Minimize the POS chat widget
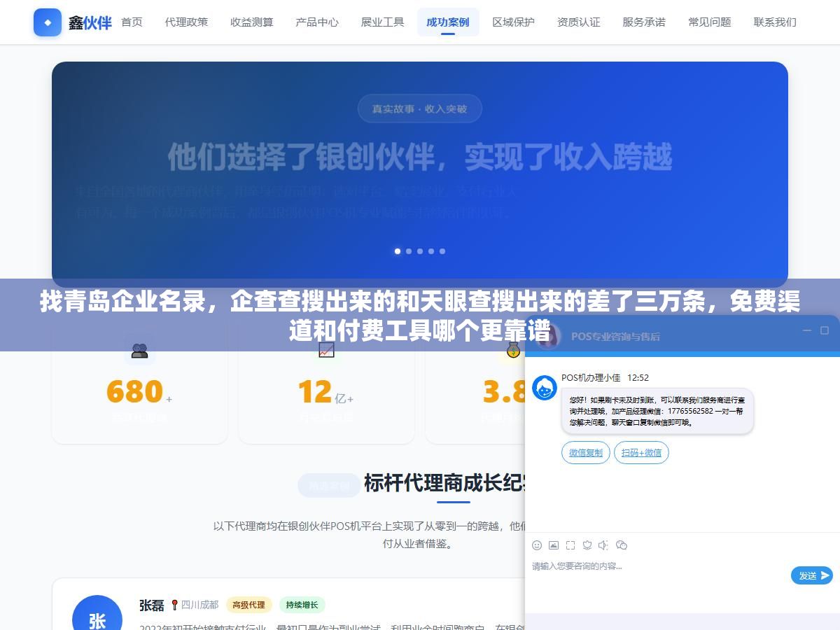 coord(807,330)
